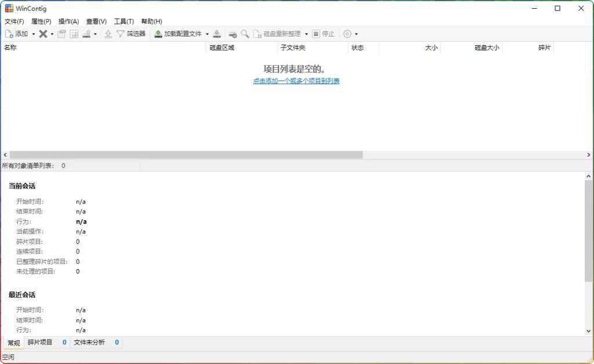
Task: Click the add items to list link
Action: click(296, 81)
